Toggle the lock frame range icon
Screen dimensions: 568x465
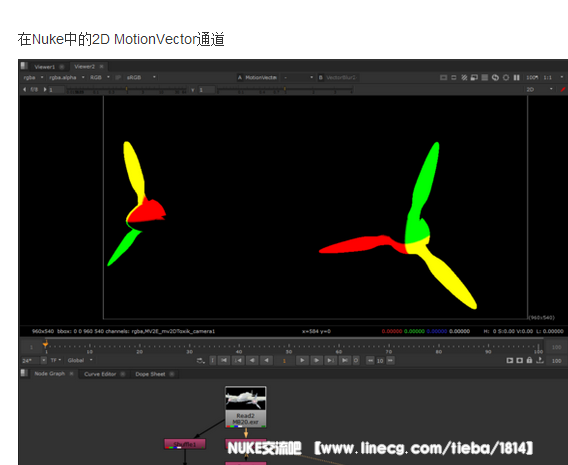[529, 361]
